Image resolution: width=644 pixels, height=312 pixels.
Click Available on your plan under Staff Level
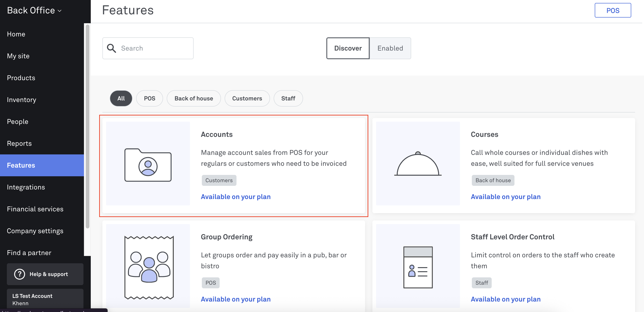click(506, 299)
